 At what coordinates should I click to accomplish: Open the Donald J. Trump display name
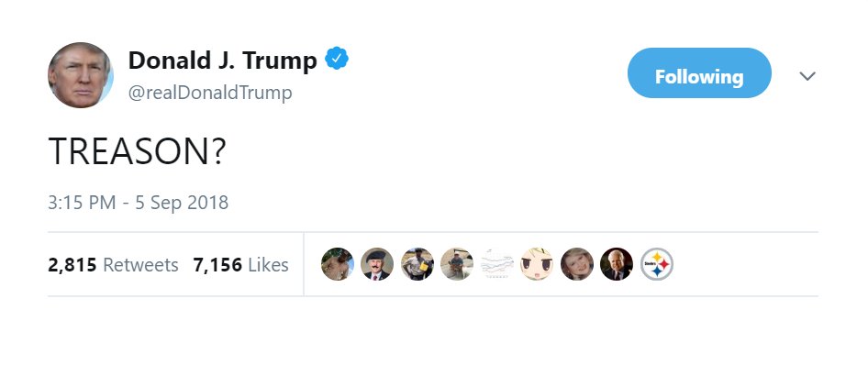223,60
